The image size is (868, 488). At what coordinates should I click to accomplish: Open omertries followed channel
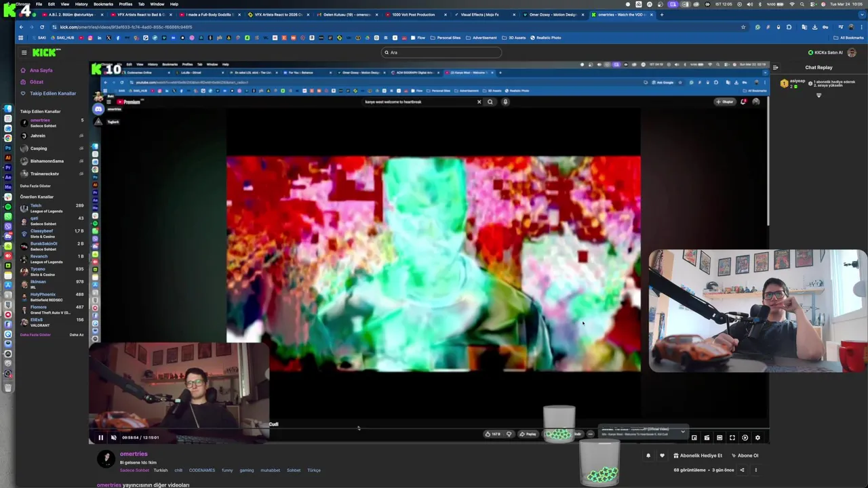point(52,123)
